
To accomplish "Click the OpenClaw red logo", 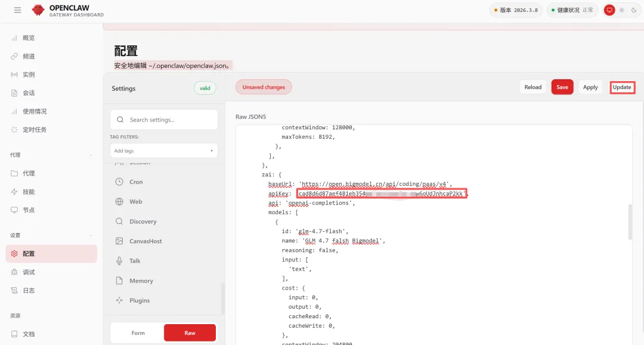I will [x=38, y=10].
